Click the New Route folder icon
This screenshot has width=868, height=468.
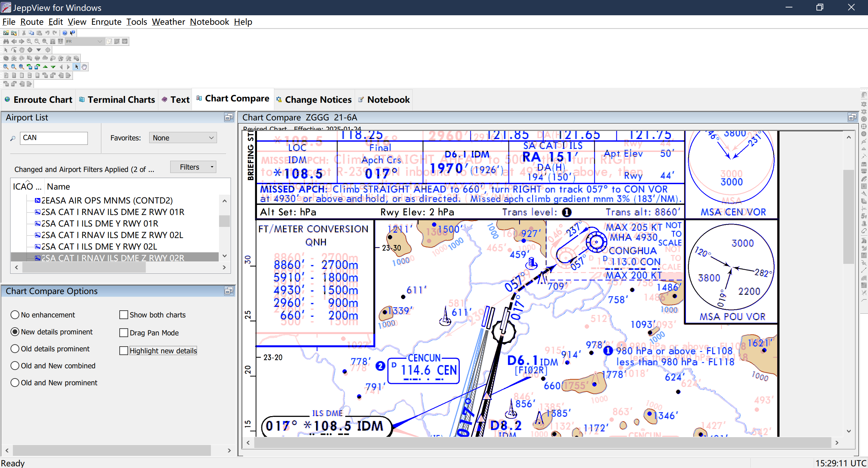[x=6, y=33]
